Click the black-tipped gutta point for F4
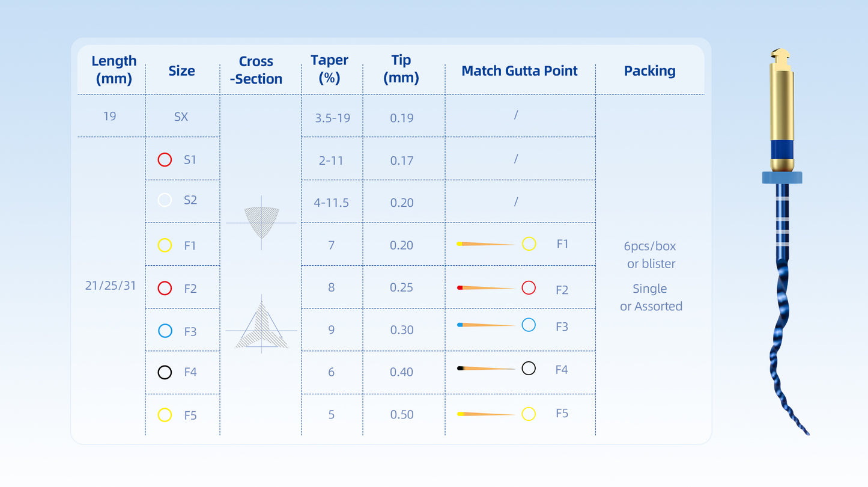The width and height of the screenshot is (868, 487). click(x=486, y=368)
